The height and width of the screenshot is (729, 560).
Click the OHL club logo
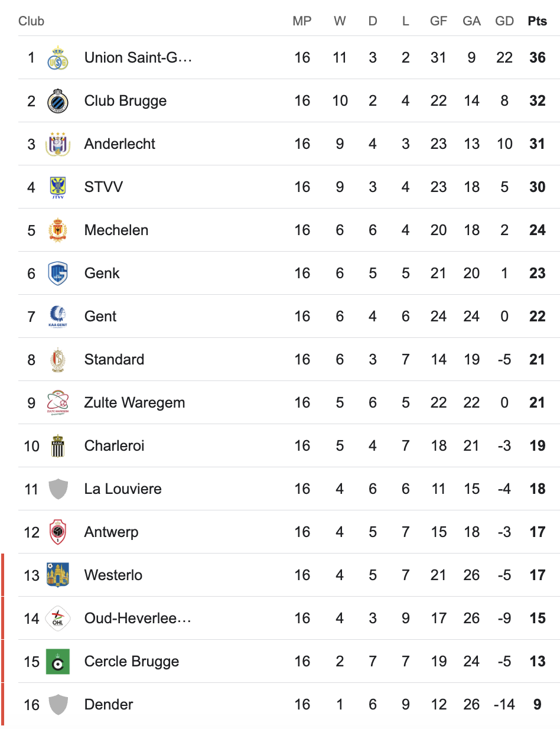[x=58, y=619]
